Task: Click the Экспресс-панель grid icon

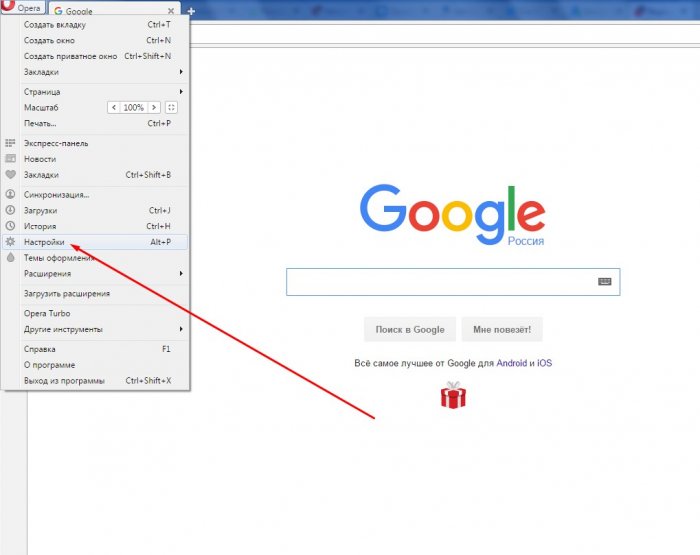Action: coord(10,143)
